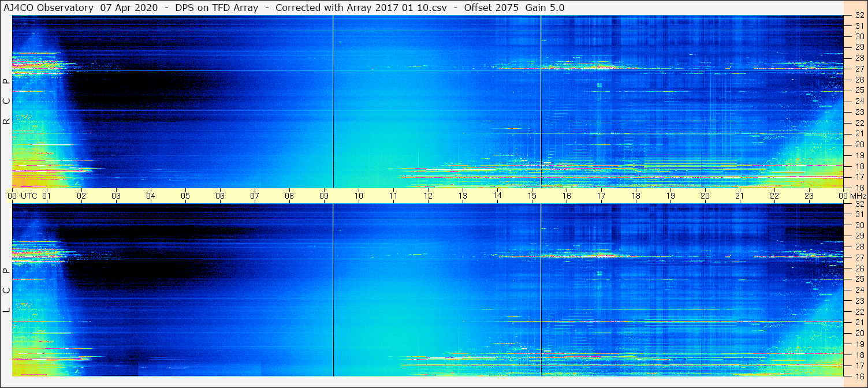The height and width of the screenshot is (388, 868).
Task: Click the white marker line near 15 in LCP panel
Action: pos(541,290)
